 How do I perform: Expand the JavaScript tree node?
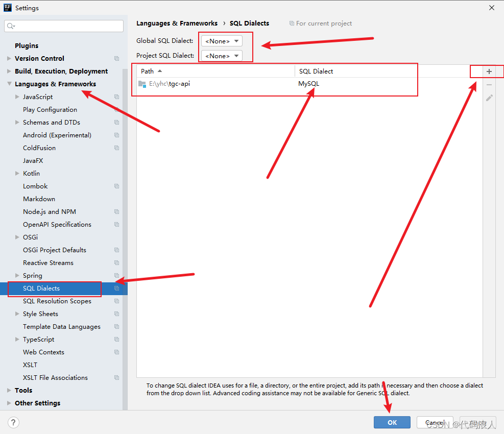click(x=17, y=97)
